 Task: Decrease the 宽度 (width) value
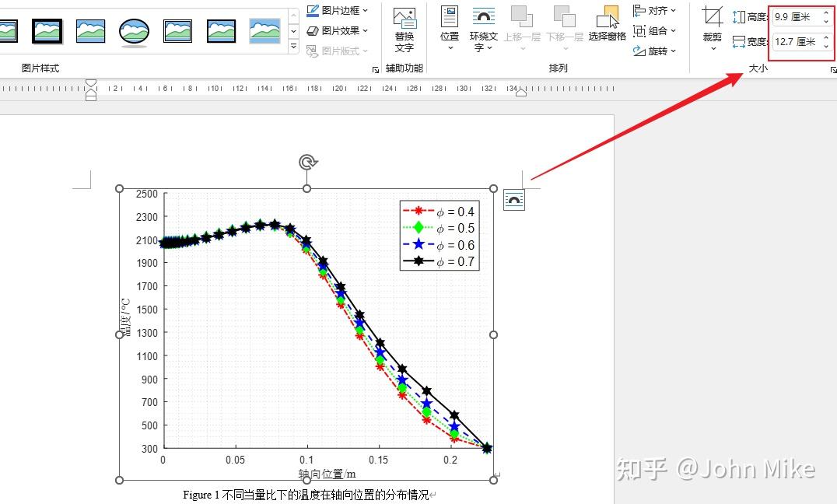(x=826, y=46)
